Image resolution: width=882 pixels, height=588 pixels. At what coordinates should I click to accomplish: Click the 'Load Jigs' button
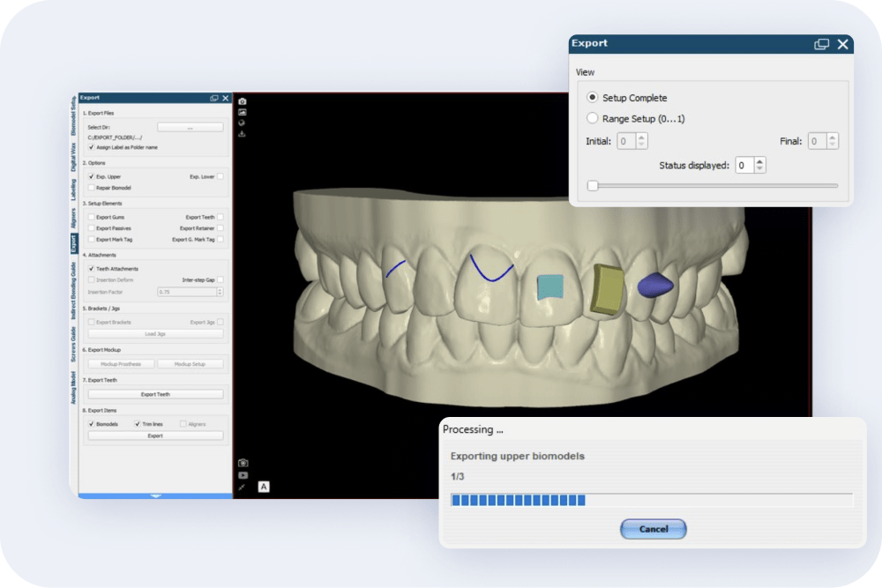pyautogui.click(x=155, y=334)
